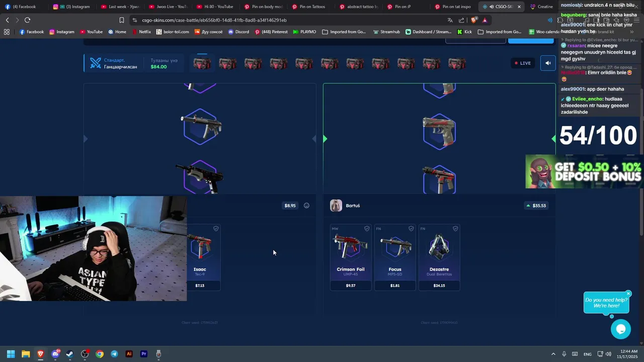Switch to the 'abstract tattoo' tab
Screen dimensions: 644x362
(359, 7)
